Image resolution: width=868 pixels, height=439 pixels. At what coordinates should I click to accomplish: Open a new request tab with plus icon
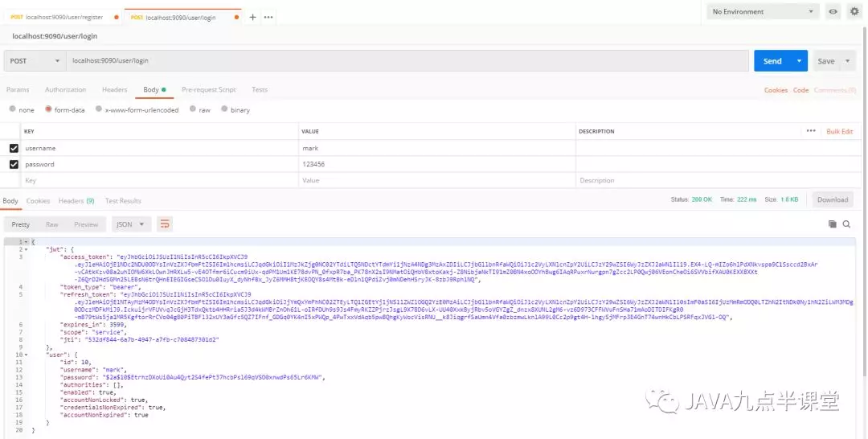tap(252, 17)
